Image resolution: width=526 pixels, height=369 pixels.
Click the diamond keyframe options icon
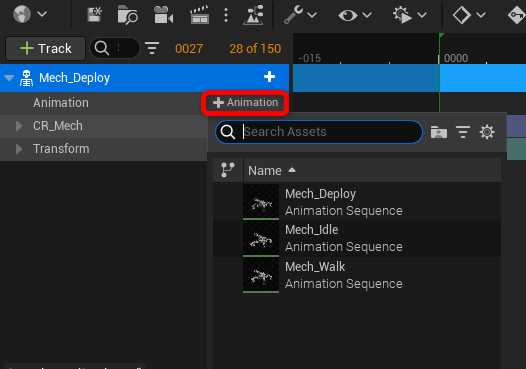462,15
